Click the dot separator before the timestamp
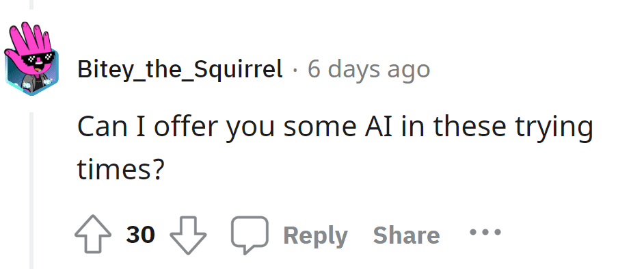644x269 pixels. coord(295,70)
